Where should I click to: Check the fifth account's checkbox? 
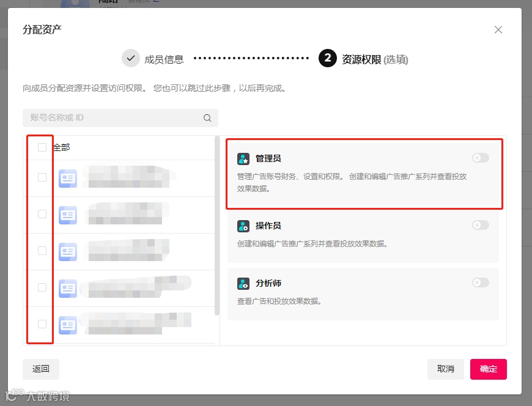point(42,323)
